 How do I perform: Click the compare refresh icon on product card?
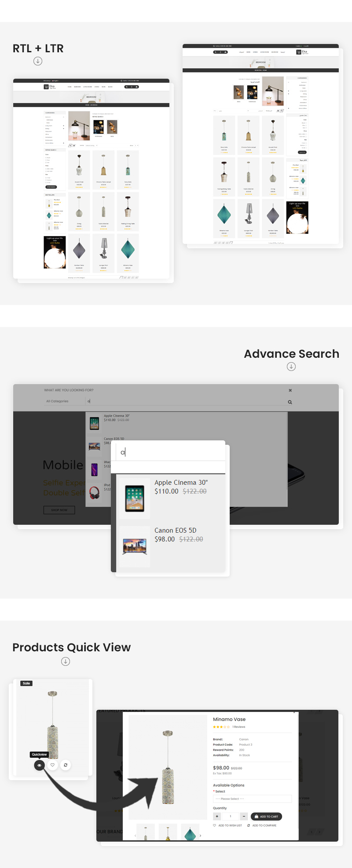[x=66, y=765]
